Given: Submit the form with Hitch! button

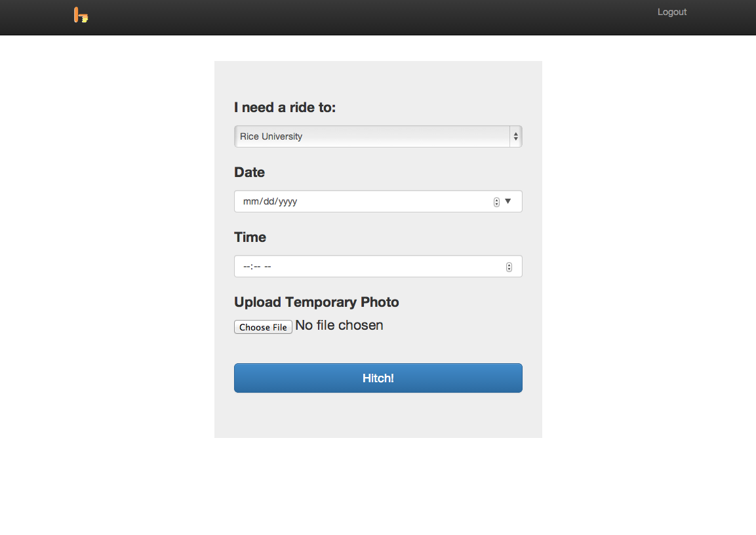Looking at the screenshot, I should [x=378, y=378].
